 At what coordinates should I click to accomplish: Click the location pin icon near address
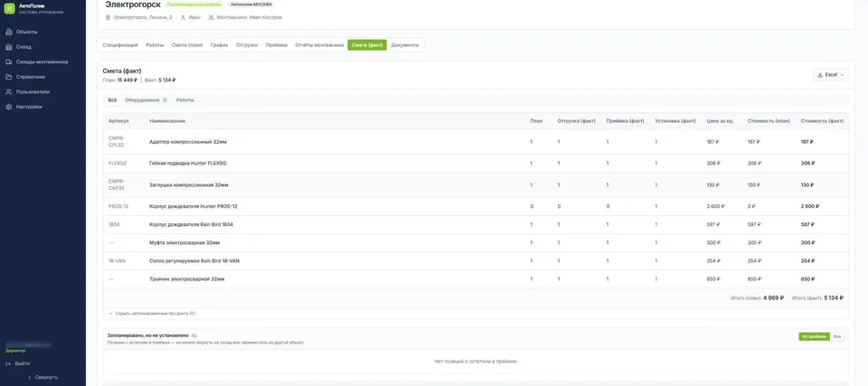pyautogui.click(x=108, y=18)
